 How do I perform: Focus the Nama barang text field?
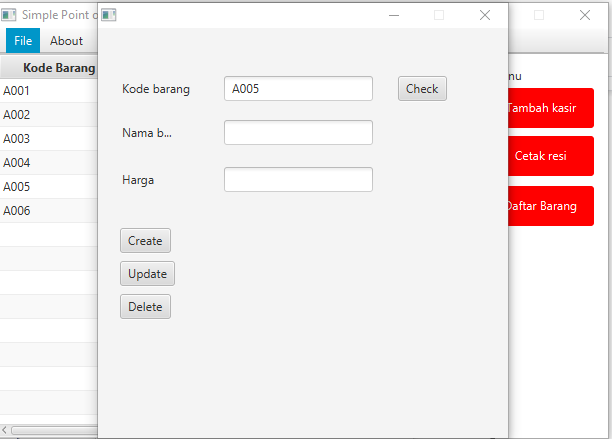pyautogui.click(x=298, y=133)
